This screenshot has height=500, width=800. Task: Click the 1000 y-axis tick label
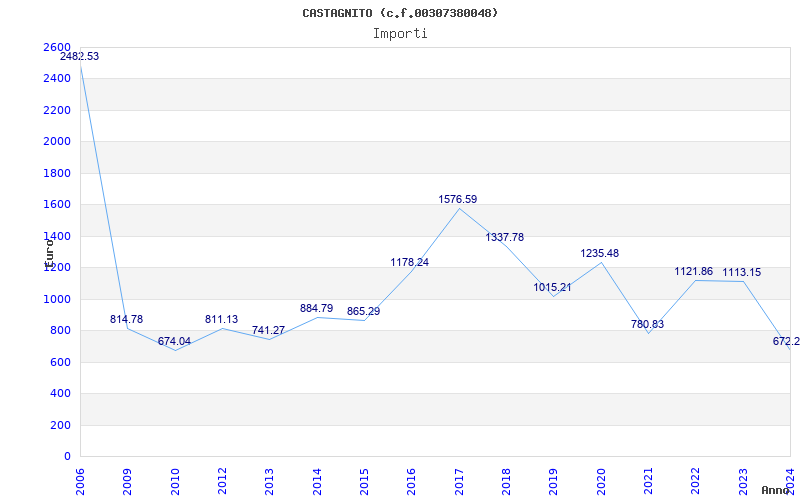click(x=57, y=299)
